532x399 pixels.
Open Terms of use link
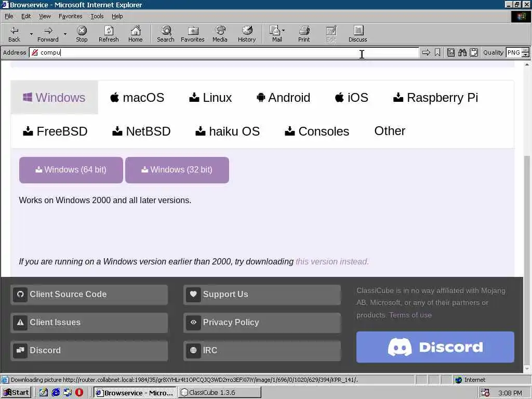[x=410, y=315]
